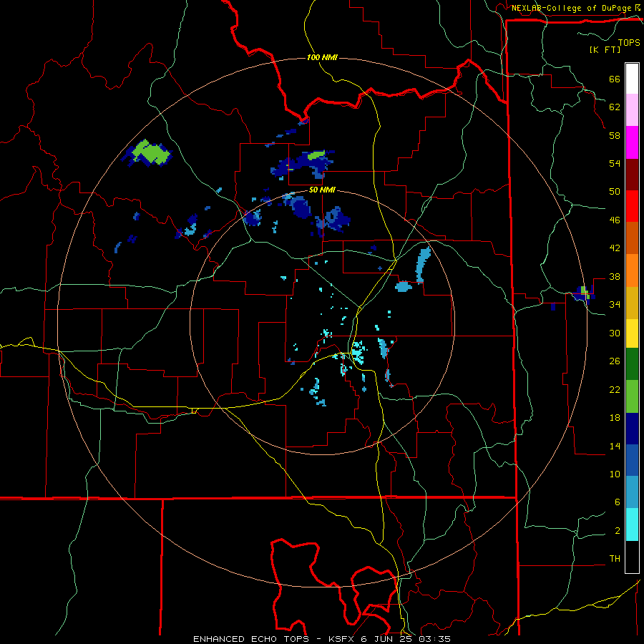Click the yellow legend swatch
This screenshot has width=644, height=644.
coord(632,333)
